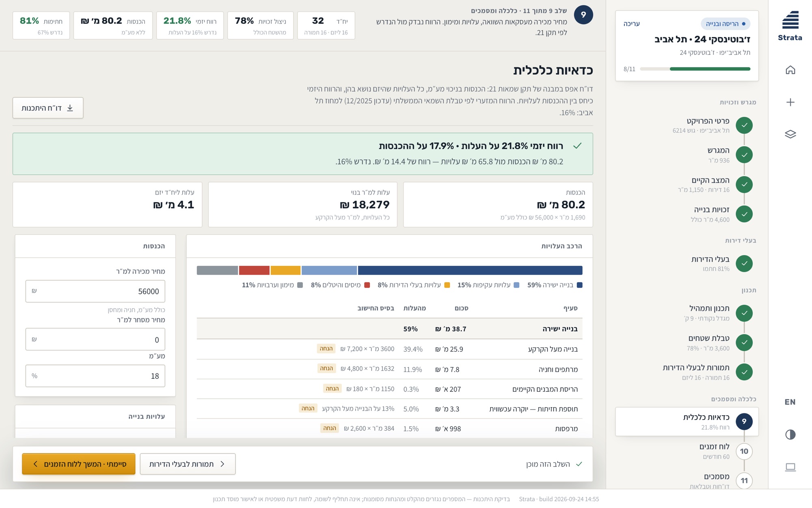Click the חתימות 81% stat card
The width and height of the screenshot is (812, 508).
41,26
